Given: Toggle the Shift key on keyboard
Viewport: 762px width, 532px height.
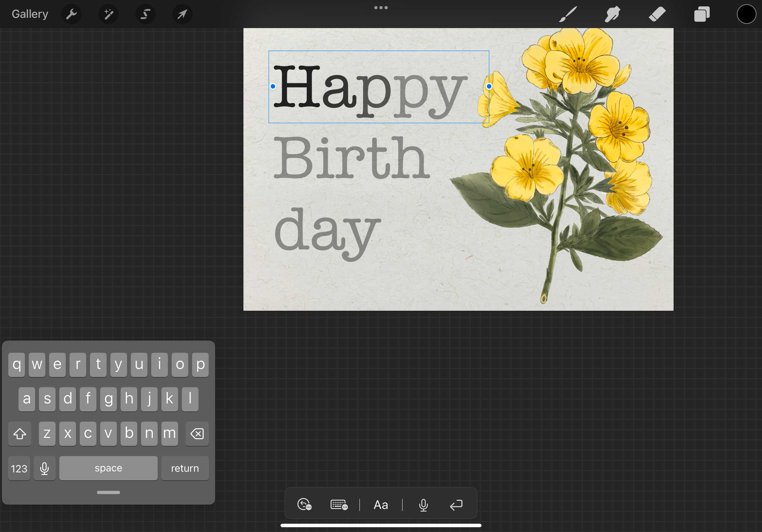Looking at the screenshot, I should click(19, 433).
